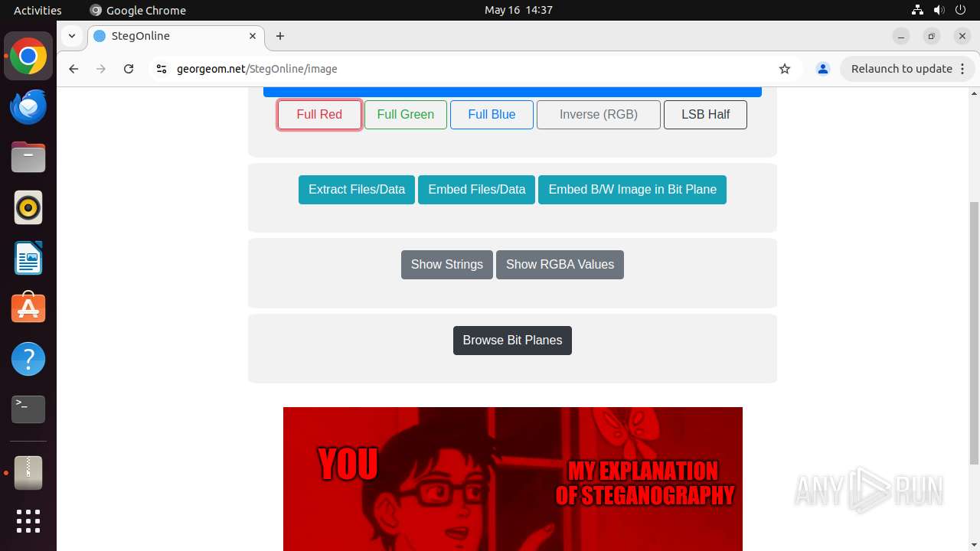Open Google Chrome from the dock
The height and width of the screenshot is (551, 980).
click(28, 57)
